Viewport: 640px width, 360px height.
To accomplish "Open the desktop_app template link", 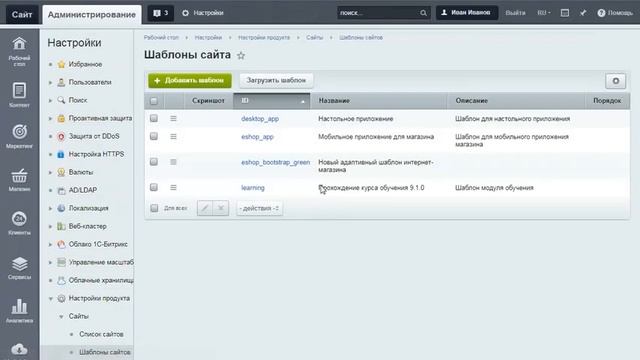I will 260,119.
